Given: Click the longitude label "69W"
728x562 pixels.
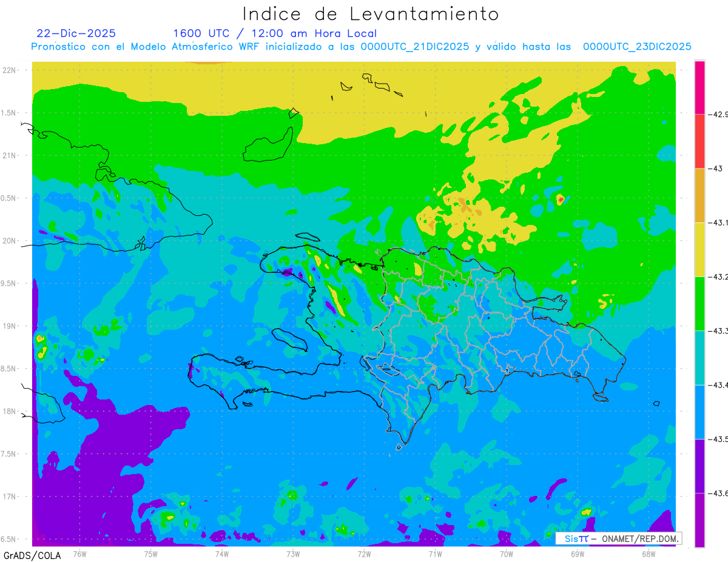Looking at the screenshot, I should [x=578, y=554].
